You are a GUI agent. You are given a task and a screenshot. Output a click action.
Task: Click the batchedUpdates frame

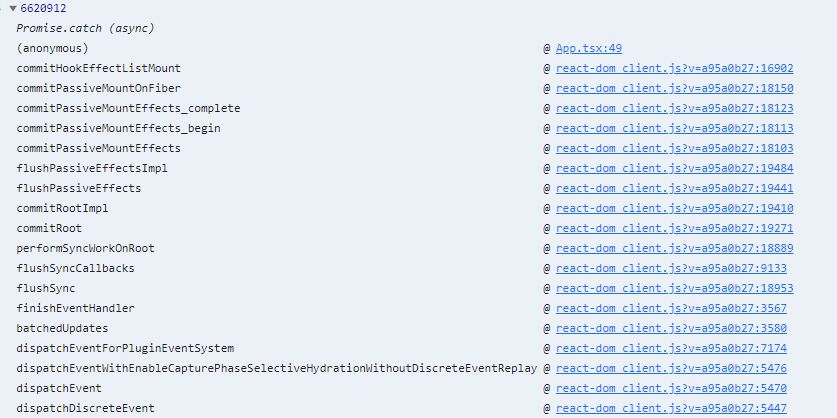pyautogui.click(x=62, y=328)
